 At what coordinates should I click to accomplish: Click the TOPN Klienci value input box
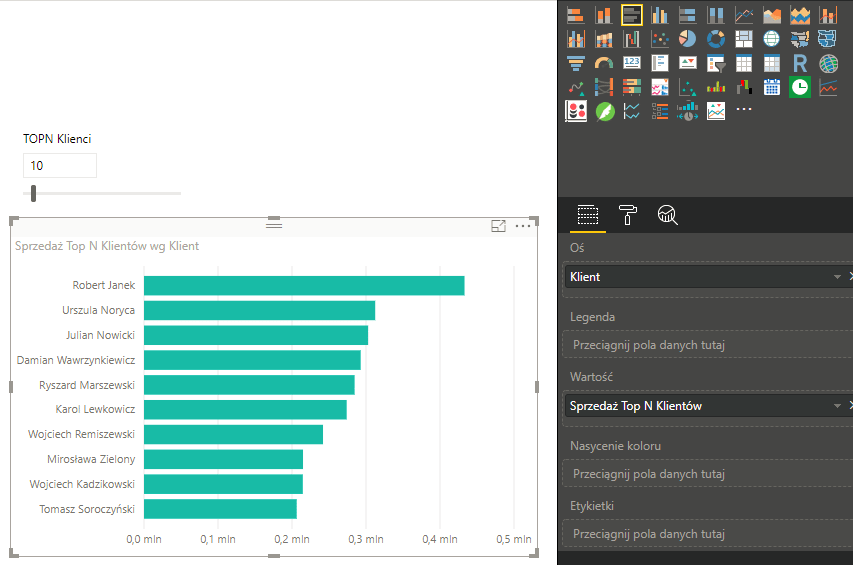tap(60, 165)
